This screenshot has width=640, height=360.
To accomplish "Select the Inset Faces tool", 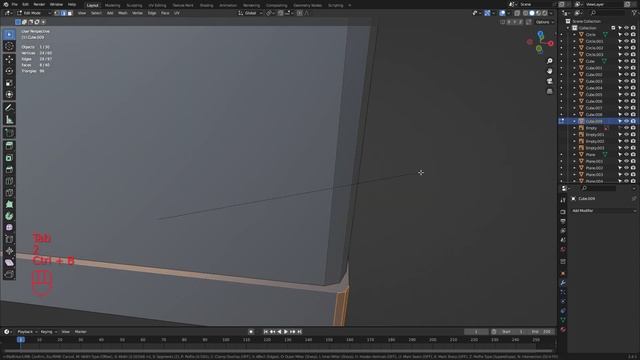I will tap(9, 158).
